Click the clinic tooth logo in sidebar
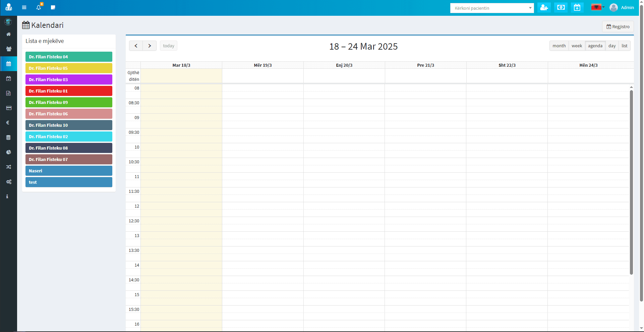Viewport: 644px width, 332px height. (8, 22)
